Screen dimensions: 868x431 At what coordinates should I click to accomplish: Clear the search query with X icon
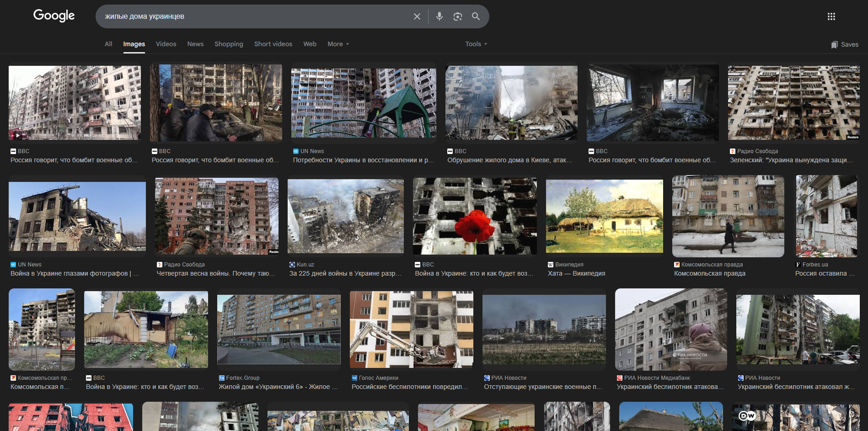coord(417,16)
